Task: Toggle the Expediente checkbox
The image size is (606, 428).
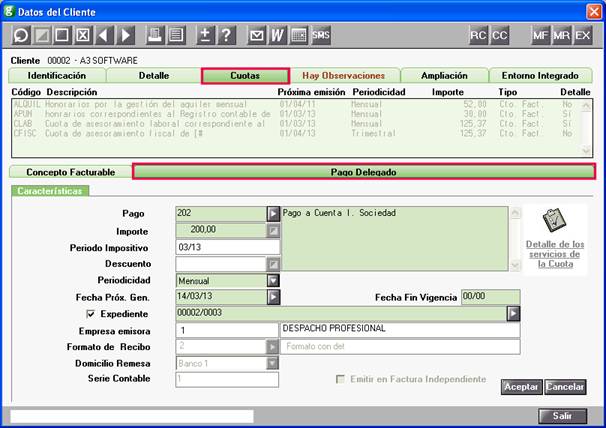Action: [x=90, y=314]
